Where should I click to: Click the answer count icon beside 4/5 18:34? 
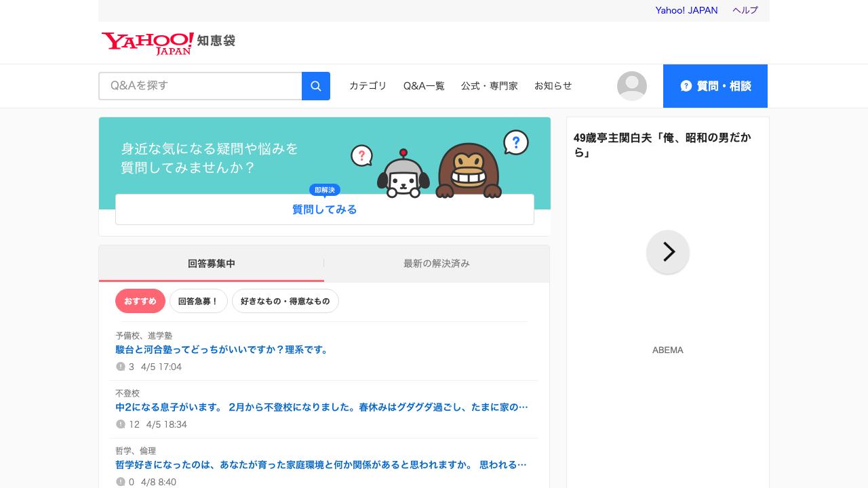tap(121, 424)
